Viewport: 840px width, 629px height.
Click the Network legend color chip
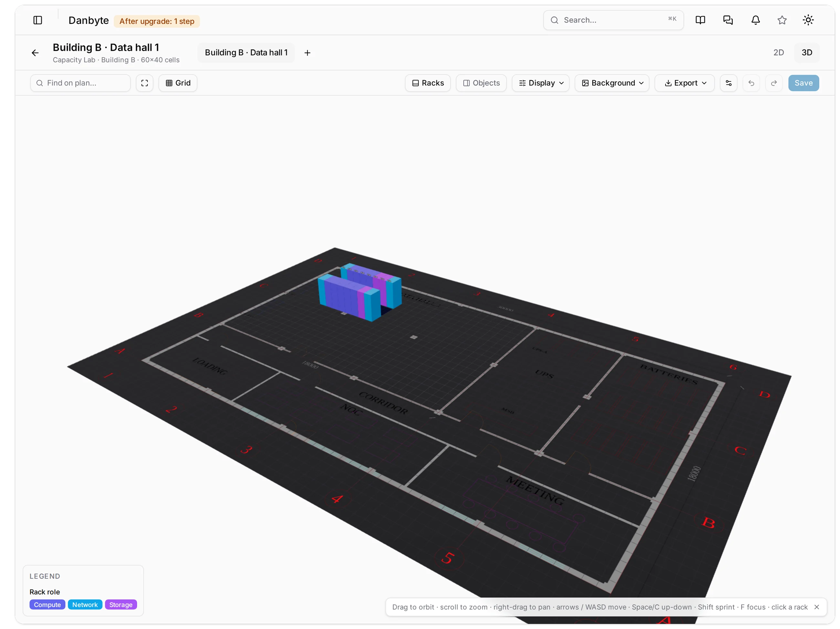click(85, 604)
